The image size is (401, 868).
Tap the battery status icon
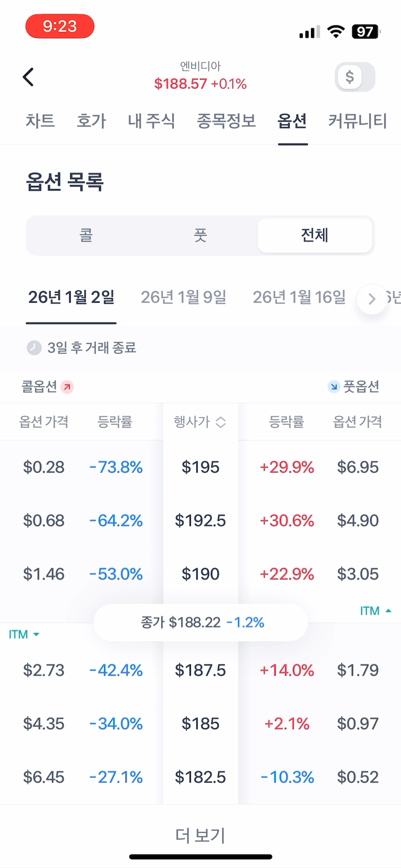point(366,32)
